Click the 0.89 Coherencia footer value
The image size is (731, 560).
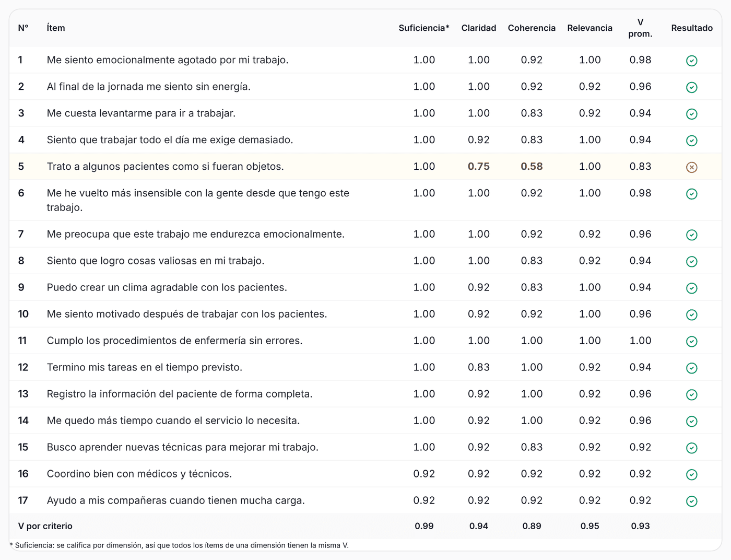coord(532,526)
